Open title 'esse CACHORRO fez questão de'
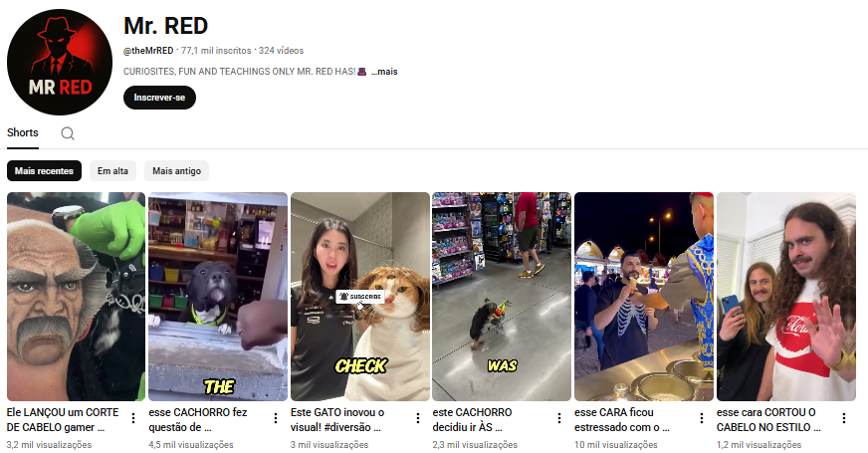868x453 pixels. click(198, 420)
